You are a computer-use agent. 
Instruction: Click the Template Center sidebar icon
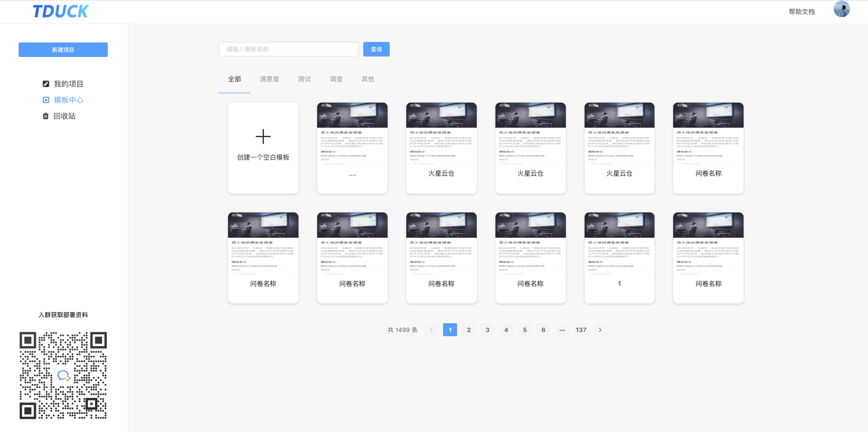[x=46, y=100]
